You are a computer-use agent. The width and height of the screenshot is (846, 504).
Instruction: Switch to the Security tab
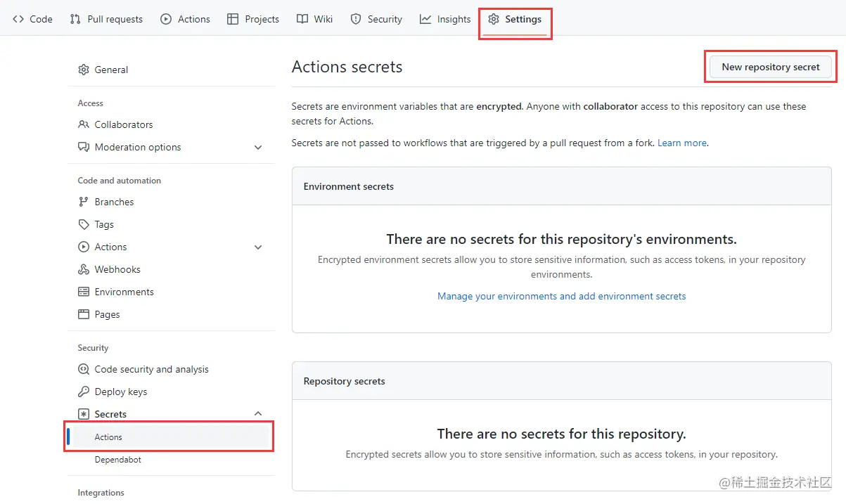click(376, 19)
